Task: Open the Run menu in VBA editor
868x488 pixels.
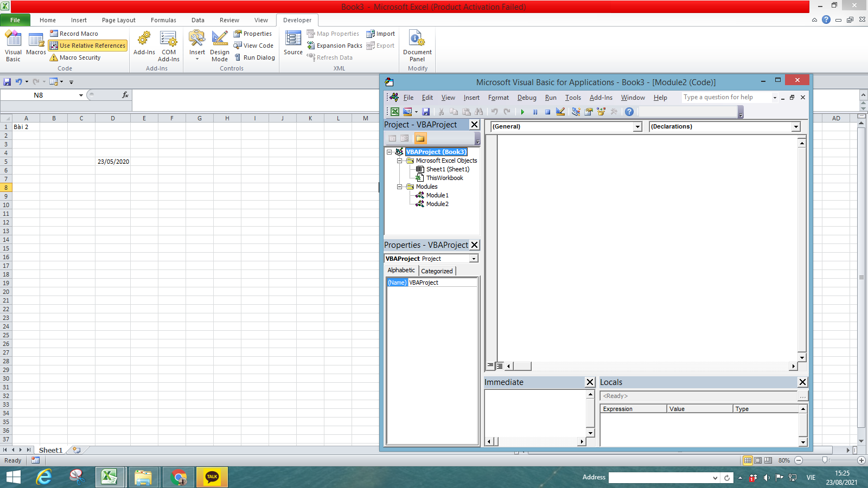Action: point(551,98)
